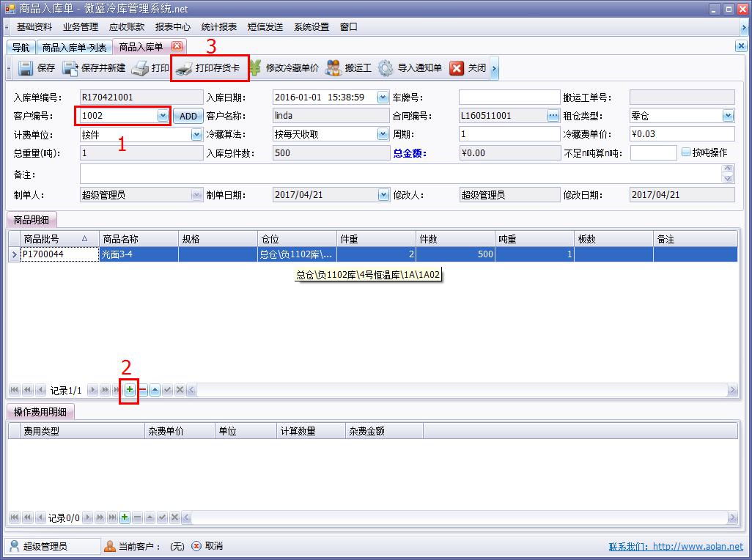Open the billing unit (计费单位) dropdown
Screen dimensions: 752x560
click(196, 135)
